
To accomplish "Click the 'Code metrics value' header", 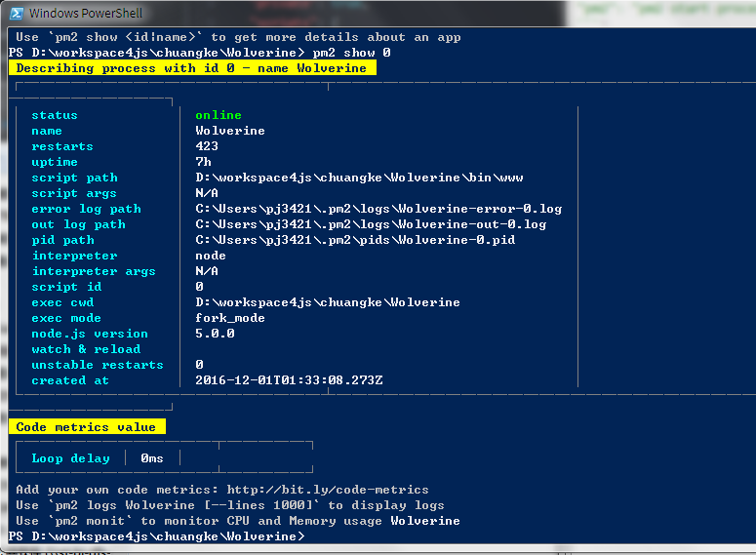I will coord(86,427).
